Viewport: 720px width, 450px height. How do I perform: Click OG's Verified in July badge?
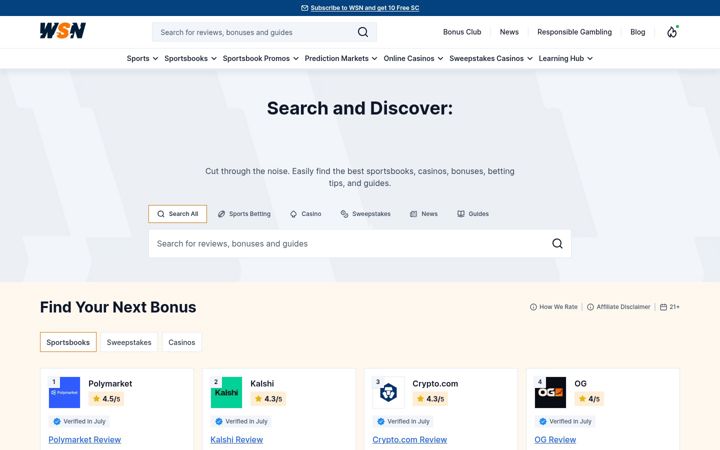tap(565, 421)
